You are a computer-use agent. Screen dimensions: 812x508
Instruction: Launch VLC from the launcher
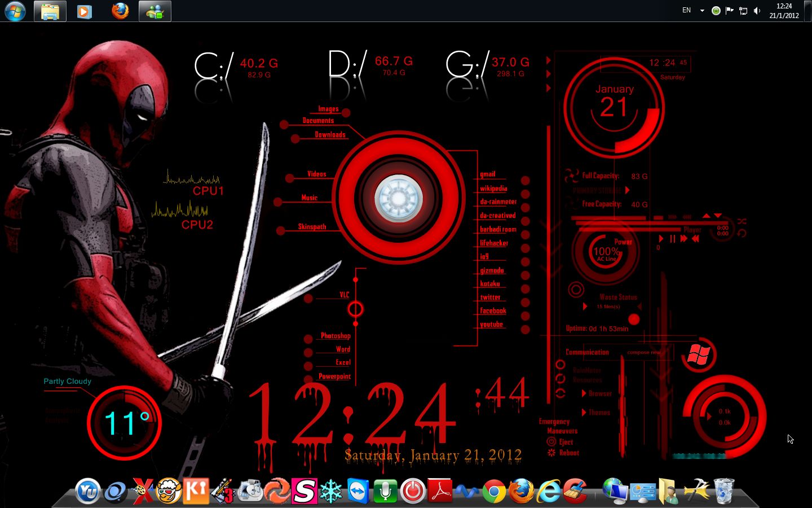coord(344,295)
